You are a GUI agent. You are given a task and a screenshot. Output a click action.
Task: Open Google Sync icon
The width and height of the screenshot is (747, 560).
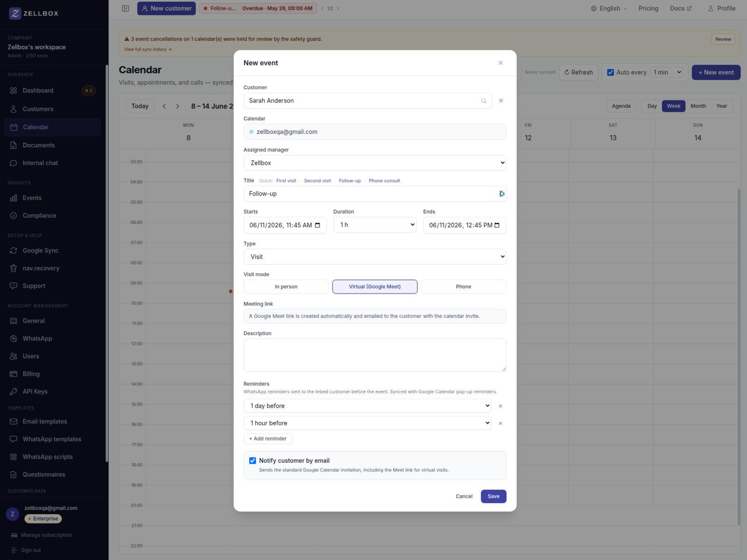point(14,251)
